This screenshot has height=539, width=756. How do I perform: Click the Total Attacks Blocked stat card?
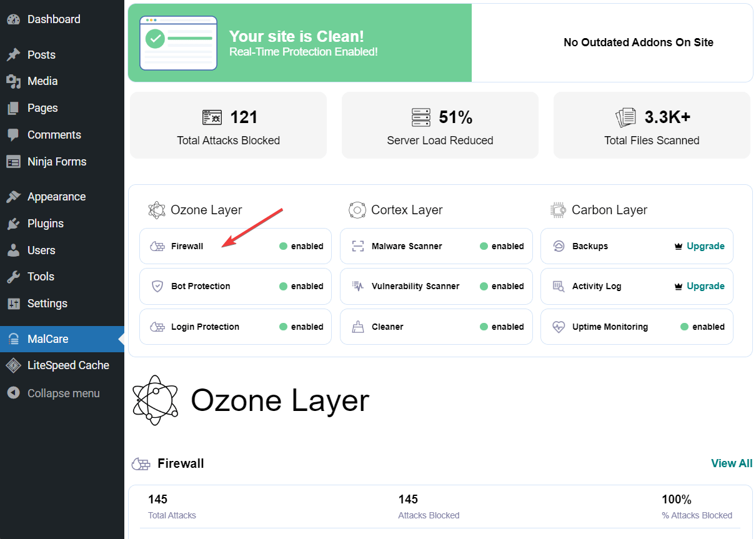tap(228, 126)
